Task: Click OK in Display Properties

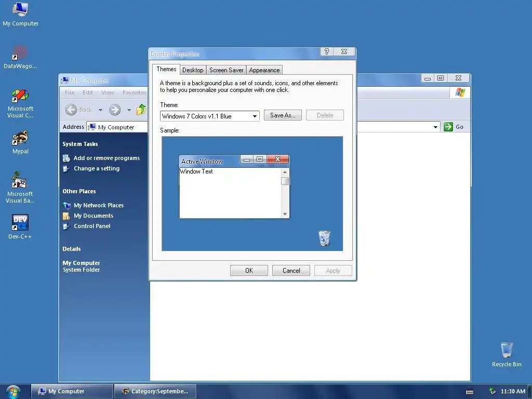Action: click(x=249, y=270)
